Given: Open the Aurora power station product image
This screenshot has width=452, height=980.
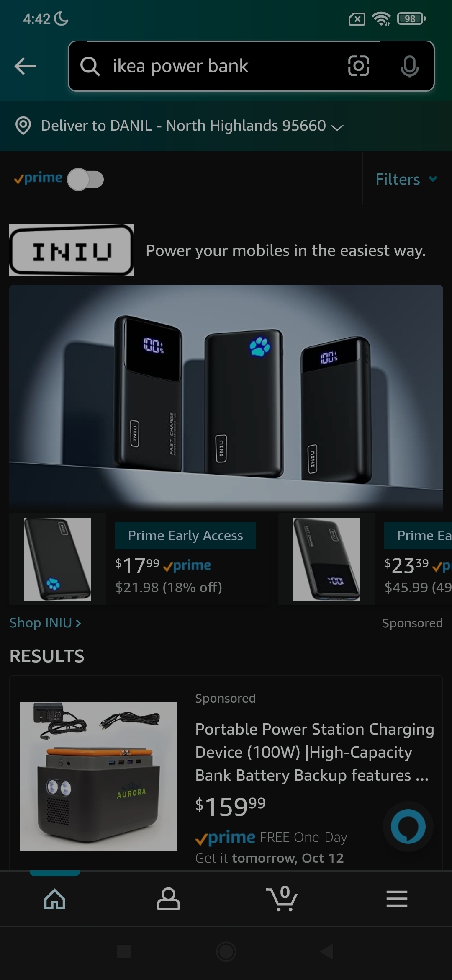Looking at the screenshot, I should point(98,776).
